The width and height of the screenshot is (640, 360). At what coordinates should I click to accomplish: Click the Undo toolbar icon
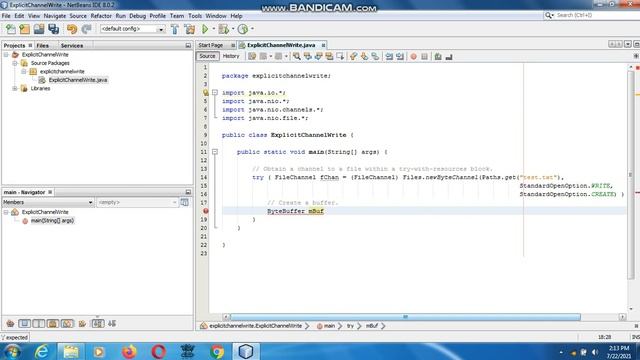click(72, 29)
